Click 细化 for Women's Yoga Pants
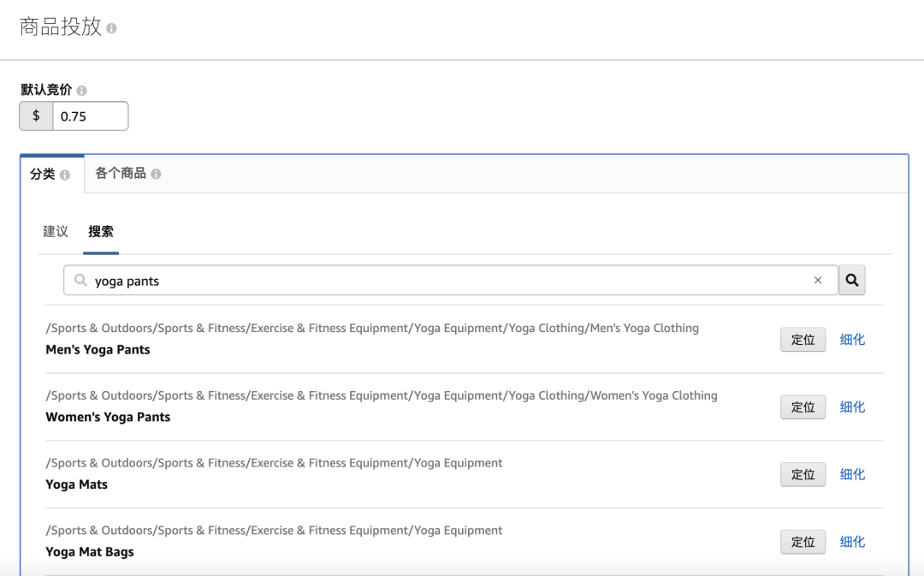The height and width of the screenshot is (576, 924). coord(852,407)
